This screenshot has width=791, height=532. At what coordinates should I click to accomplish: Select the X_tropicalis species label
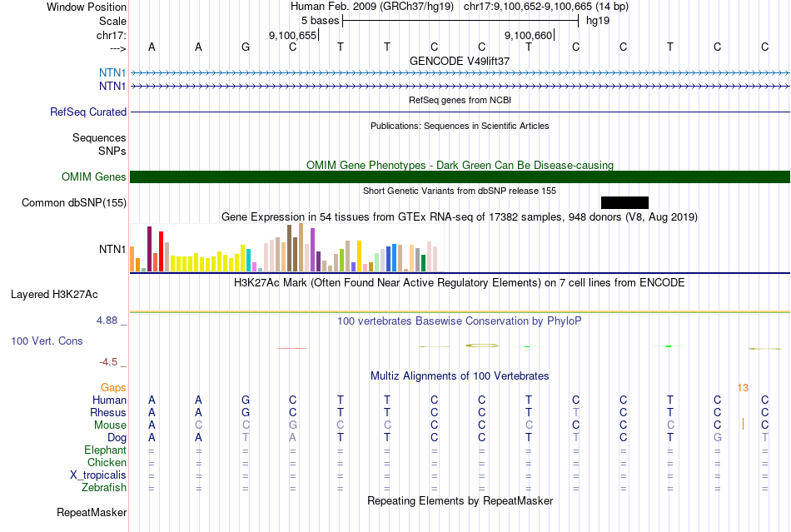(x=98, y=475)
